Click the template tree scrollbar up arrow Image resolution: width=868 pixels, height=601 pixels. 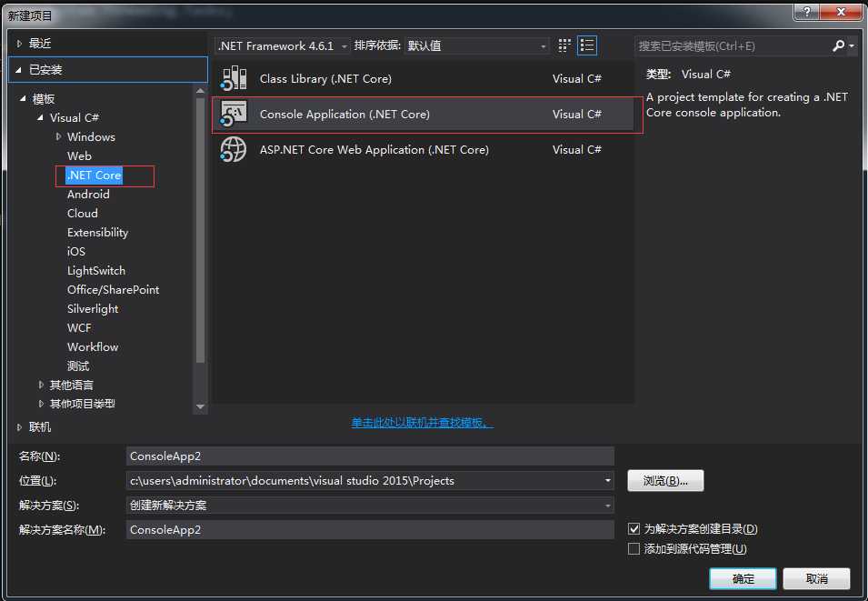[200, 90]
